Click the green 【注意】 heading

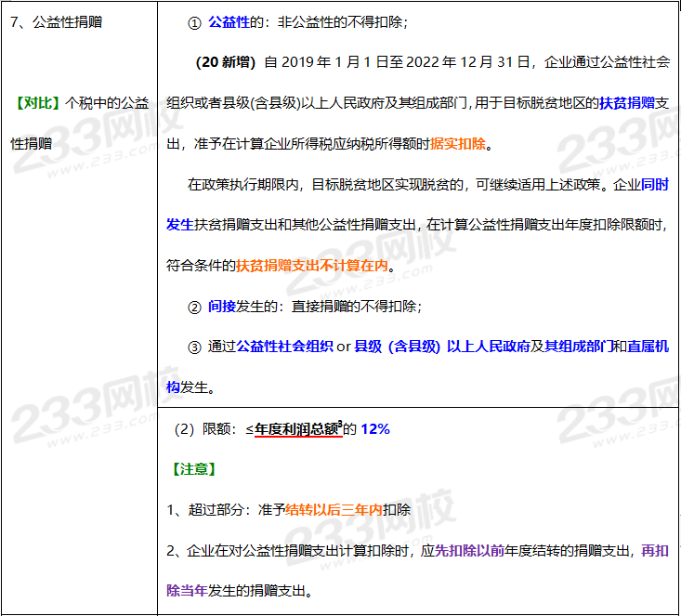191,469
